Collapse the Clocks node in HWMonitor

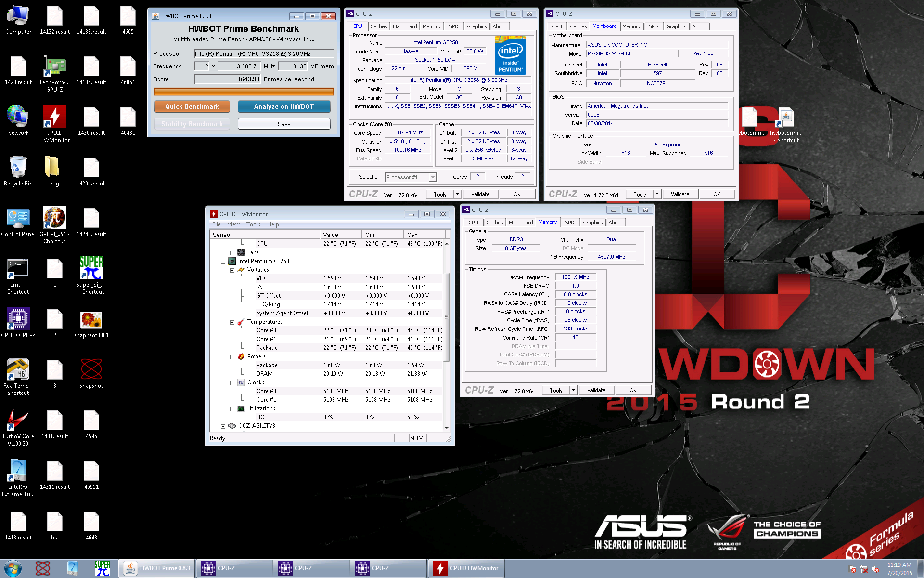click(x=232, y=383)
